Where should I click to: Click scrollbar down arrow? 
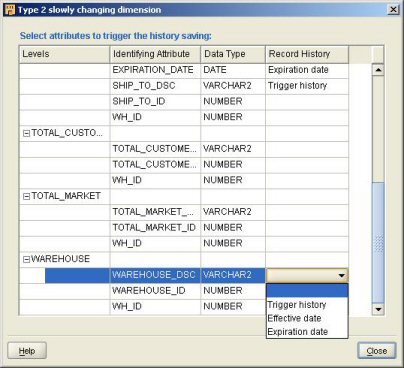[x=378, y=309]
